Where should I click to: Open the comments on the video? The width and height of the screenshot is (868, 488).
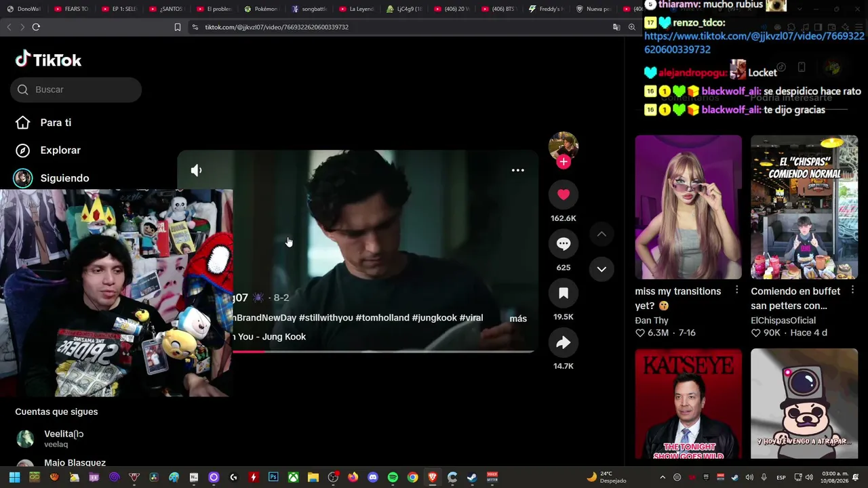[x=564, y=244]
